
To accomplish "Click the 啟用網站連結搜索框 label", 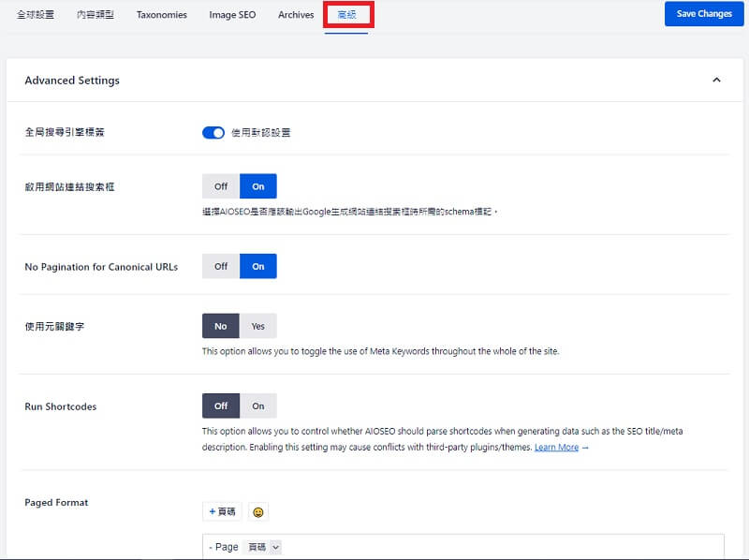I will pyautogui.click(x=69, y=187).
